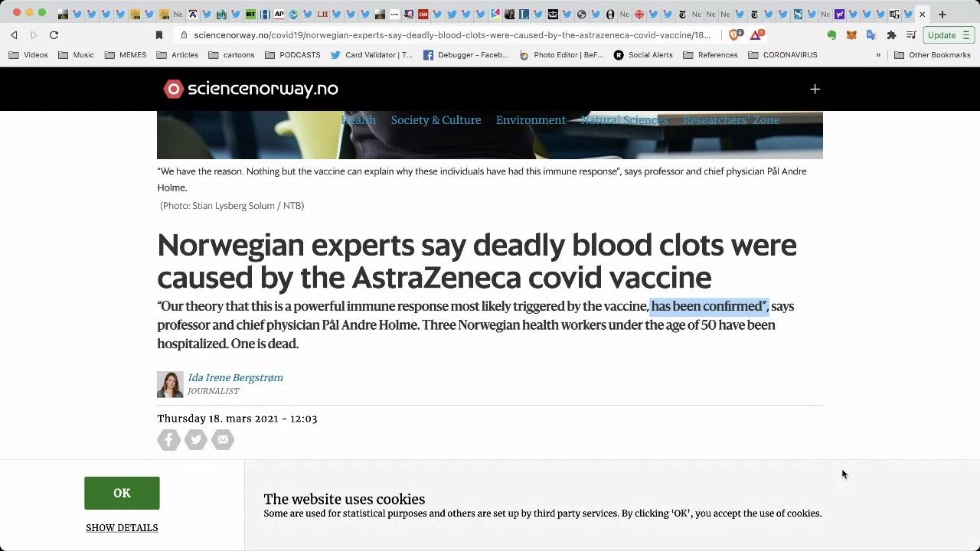Reload the page with the refresh icon
Image resolution: width=980 pixels, height=551 pixels.
coord(54,35)
